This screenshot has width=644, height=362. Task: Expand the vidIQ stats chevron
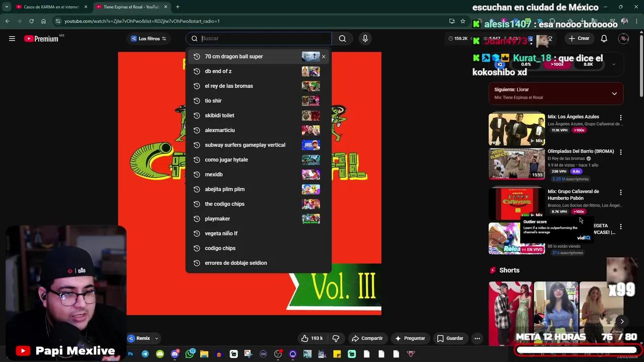[613, 64]
